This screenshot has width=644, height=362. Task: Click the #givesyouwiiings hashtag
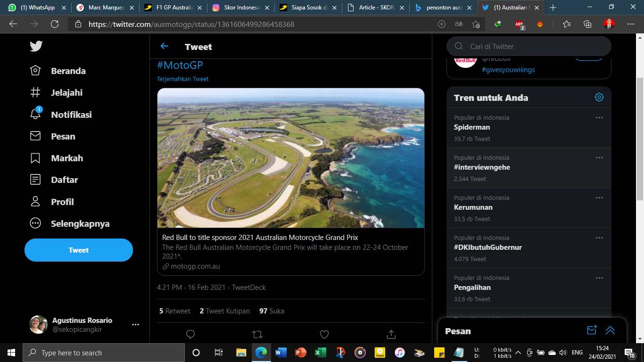click(x=508, y=70)
